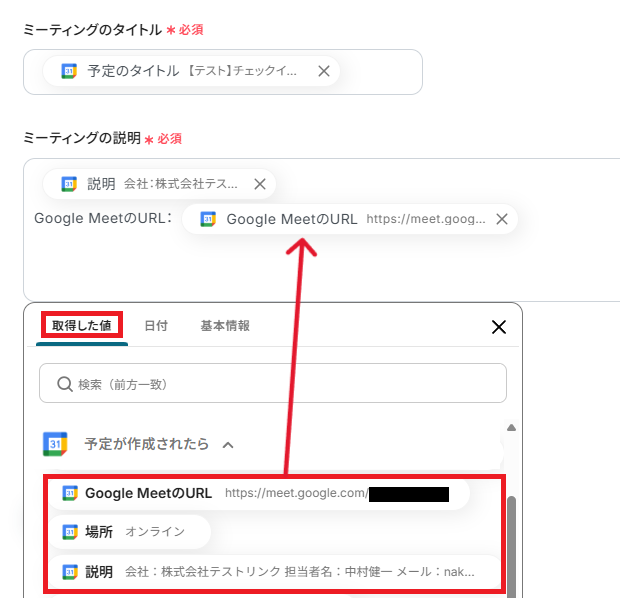This screenshot has width=620, height=598.
Task: Click calendar icon in 説明 list row
Action: pyautogui.click(x=70, y=572)
